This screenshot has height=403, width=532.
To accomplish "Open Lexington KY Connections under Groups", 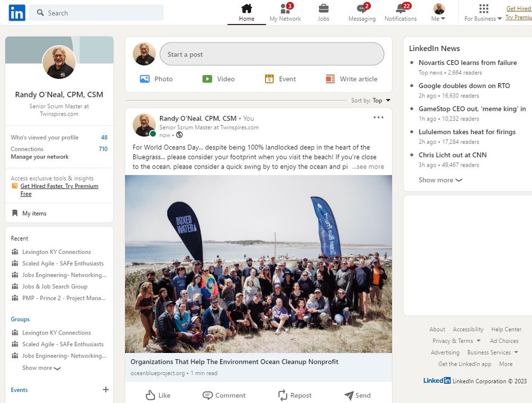I will [x=56, y=332].
